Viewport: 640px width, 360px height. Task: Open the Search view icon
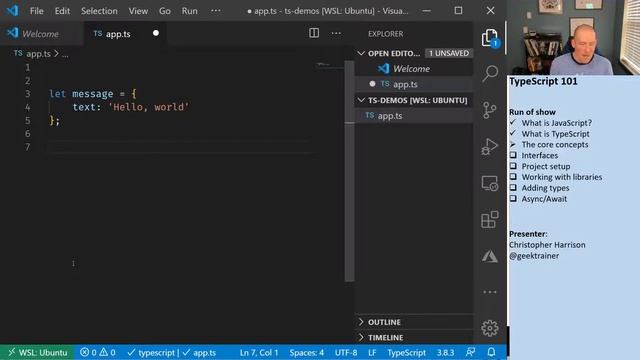[x=490, y=73]
